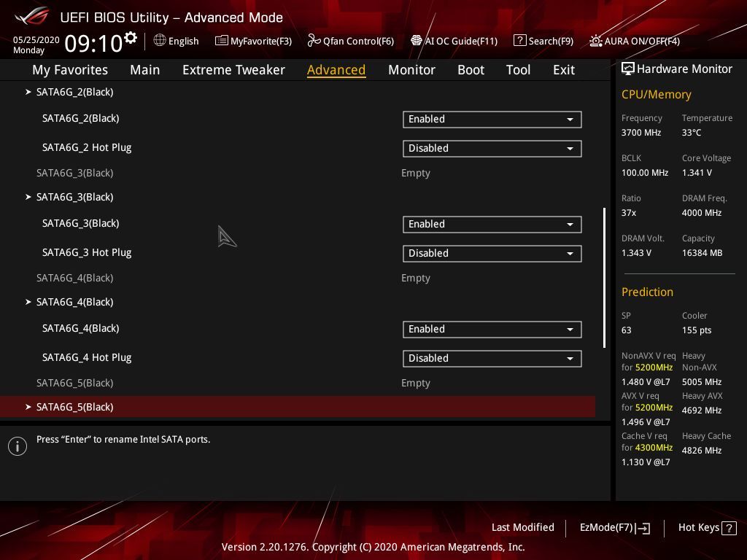Toggle AURA lighting icon
This screenshot has height=560, width=747.
595,41
